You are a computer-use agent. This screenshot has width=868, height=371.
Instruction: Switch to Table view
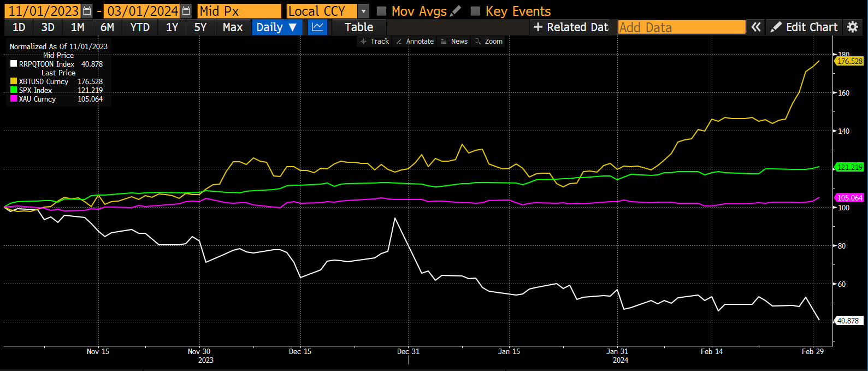click(359, 27)
